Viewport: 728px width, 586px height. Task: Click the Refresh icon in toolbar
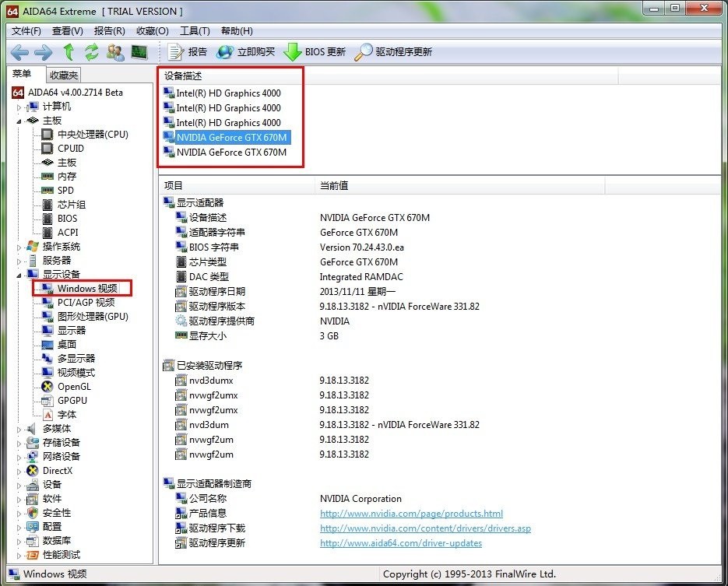(x=92, y=52)
